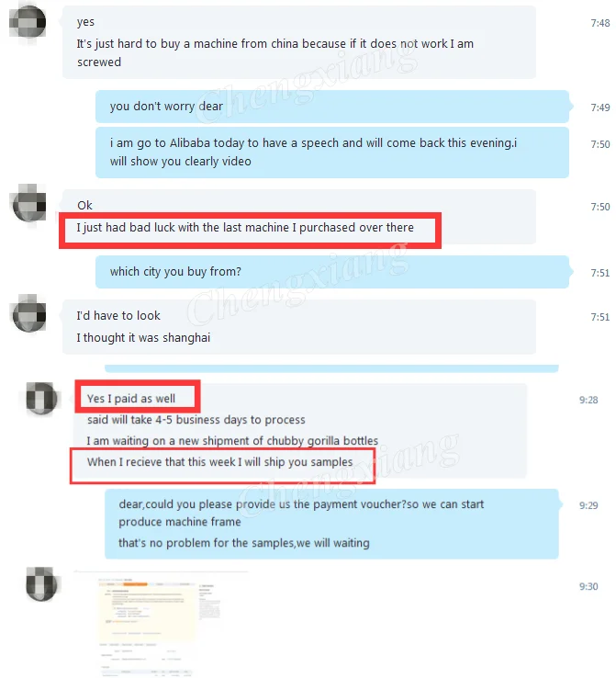Click the 'It's just hard to buy a machine' message

(275, 52)
